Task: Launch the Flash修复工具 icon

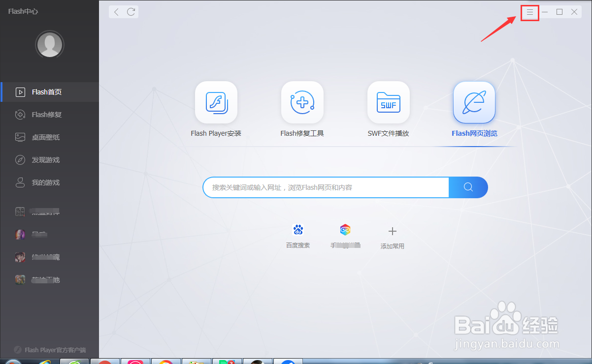Action: tap(302, 102)
